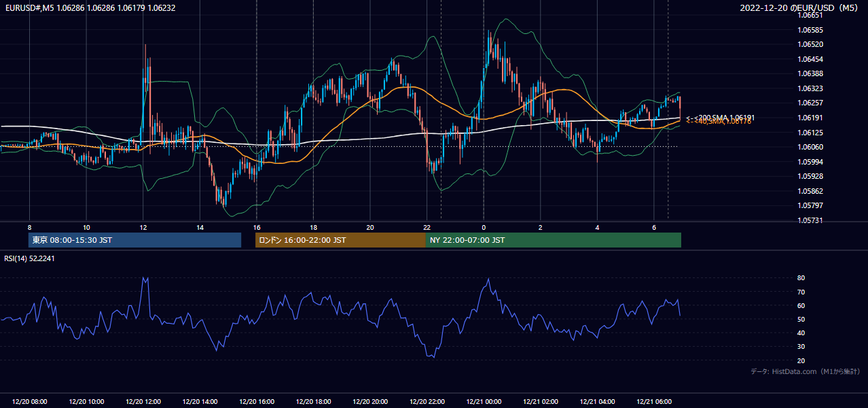Click RSI scale value 50

click(x=801, y=319)
